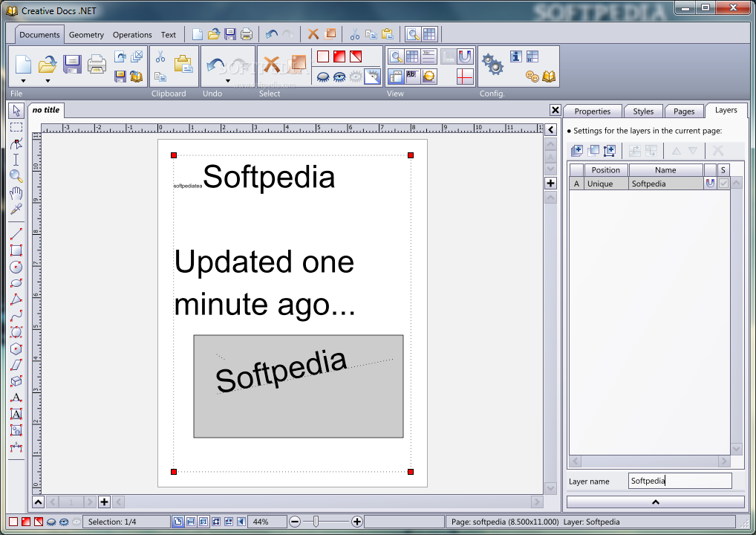Image resolution: width=756 pixels, height=535 pixels.
Task: Select the ellipse drawing tool
Action: 16,283
